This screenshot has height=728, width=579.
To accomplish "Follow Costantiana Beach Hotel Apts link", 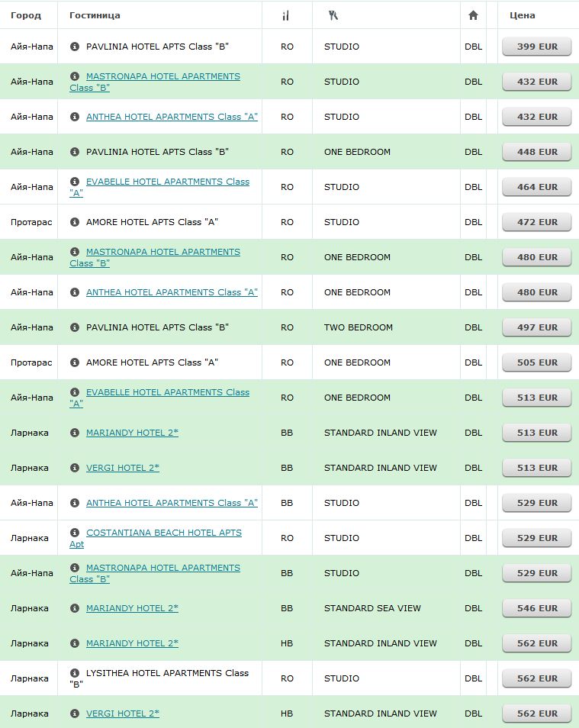I will click(156, 538).
